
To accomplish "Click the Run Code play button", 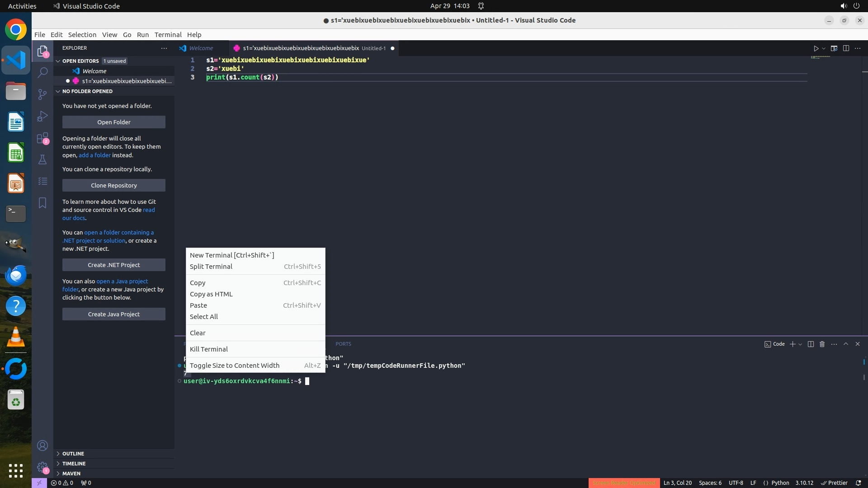I will (816, 48).
